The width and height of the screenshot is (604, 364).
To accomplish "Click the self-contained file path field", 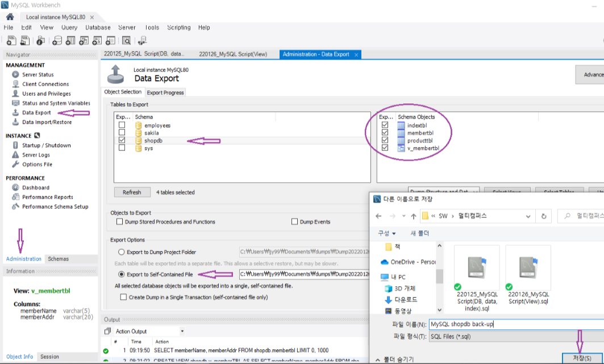I will pyautogui.click(x=304, y=274).
